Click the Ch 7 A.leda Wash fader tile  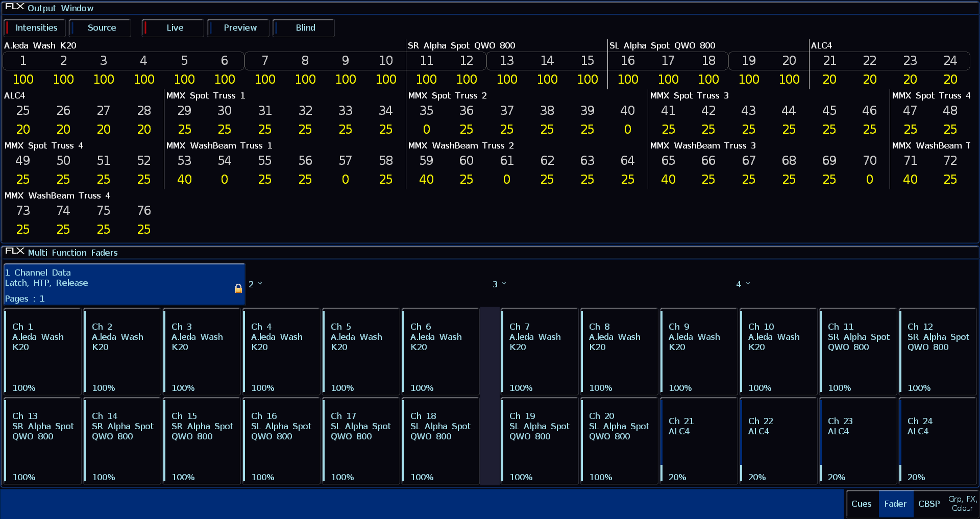pyautogui.click(x=540, y=352)
